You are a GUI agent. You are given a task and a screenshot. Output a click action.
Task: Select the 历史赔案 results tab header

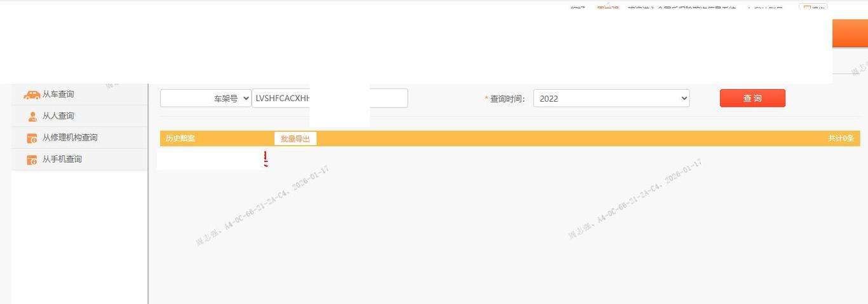pyautogui.click(x=180, y=139)
